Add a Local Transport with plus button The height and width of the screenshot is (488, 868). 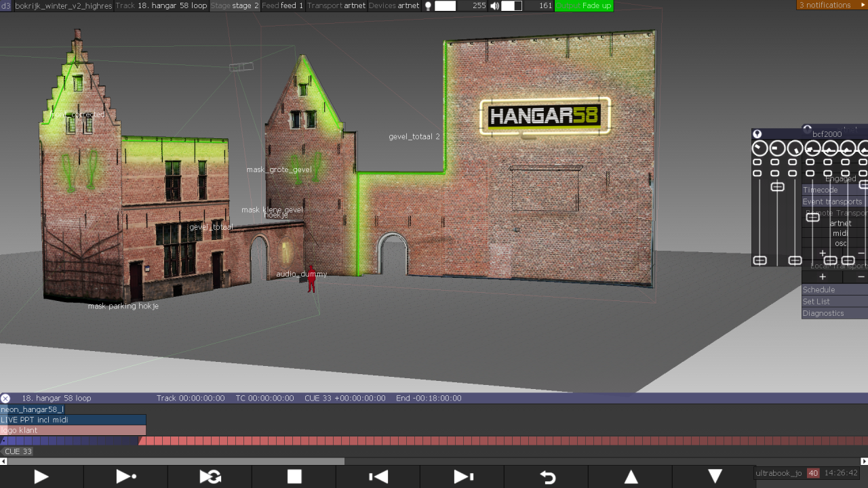[x=823, y=277]
